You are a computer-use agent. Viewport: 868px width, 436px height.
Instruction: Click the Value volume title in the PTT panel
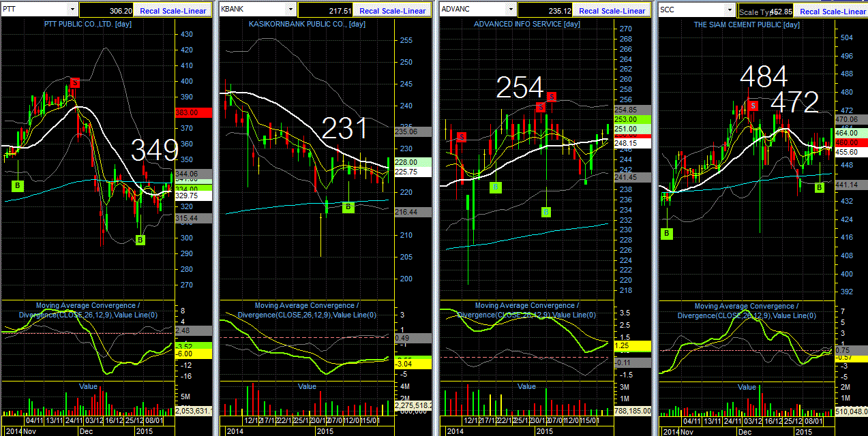coord(88,386)
